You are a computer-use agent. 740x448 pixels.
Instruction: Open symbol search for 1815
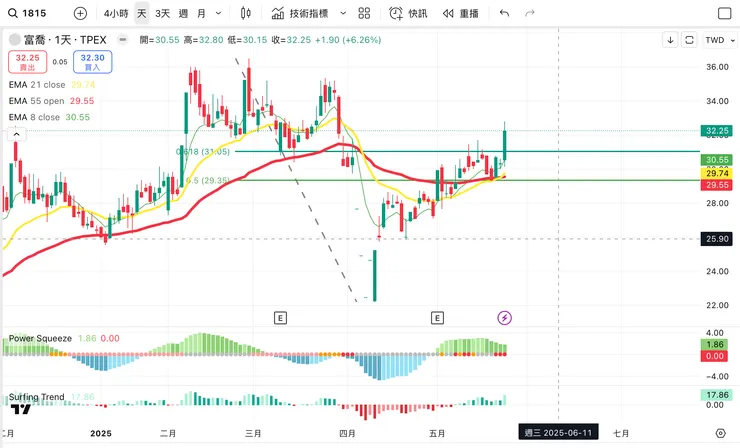pyautogui.click(x=27, y=13)
